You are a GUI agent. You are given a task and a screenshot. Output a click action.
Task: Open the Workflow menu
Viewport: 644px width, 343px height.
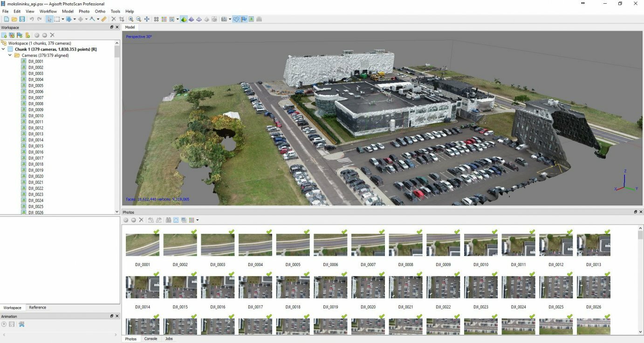point(48,11)
